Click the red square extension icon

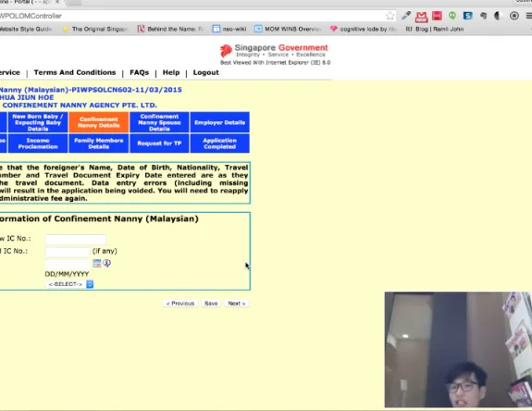point(437,16)
